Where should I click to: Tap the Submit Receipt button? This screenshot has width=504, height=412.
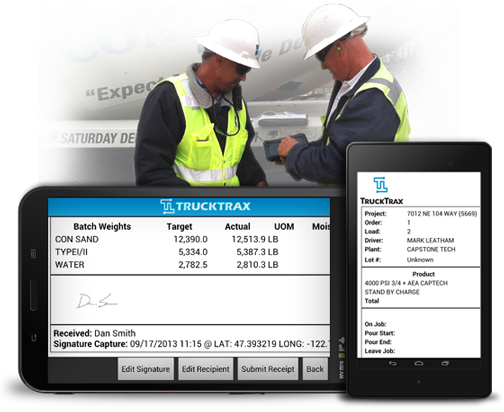click(x=268, y=369)
